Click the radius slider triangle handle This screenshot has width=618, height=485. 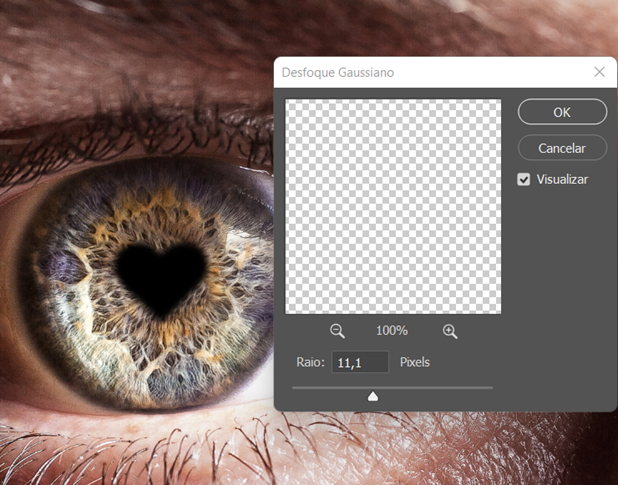pos(373,396)
